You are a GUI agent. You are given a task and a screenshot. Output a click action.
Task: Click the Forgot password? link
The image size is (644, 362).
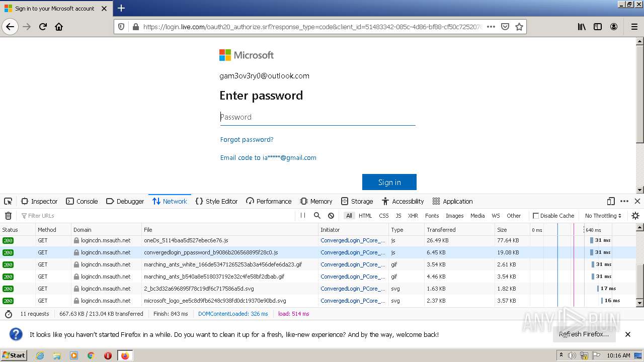(x=247, y=139)
